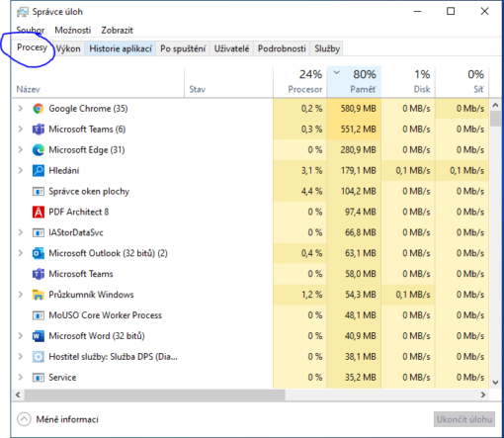Click the vertical scrollbar up arrow
The image size is (504, 438).
pos(495,105)
